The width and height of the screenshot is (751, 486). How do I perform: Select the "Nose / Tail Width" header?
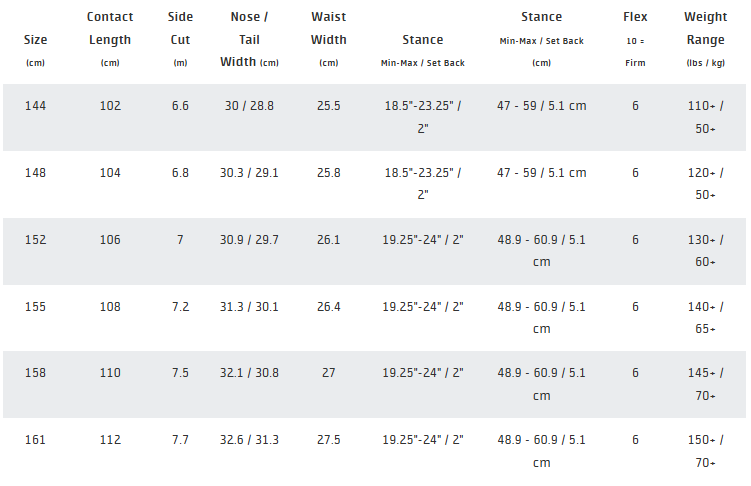(x=249, y=40)
